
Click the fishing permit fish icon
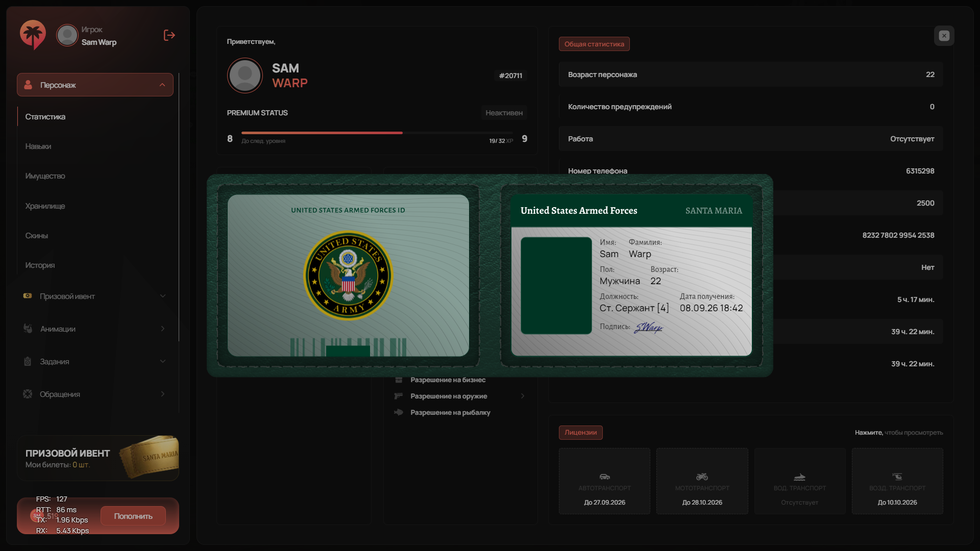[399, 412]
